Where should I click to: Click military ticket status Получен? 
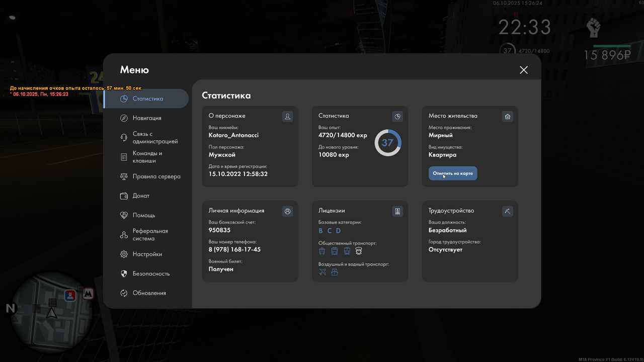pos(221,269)
